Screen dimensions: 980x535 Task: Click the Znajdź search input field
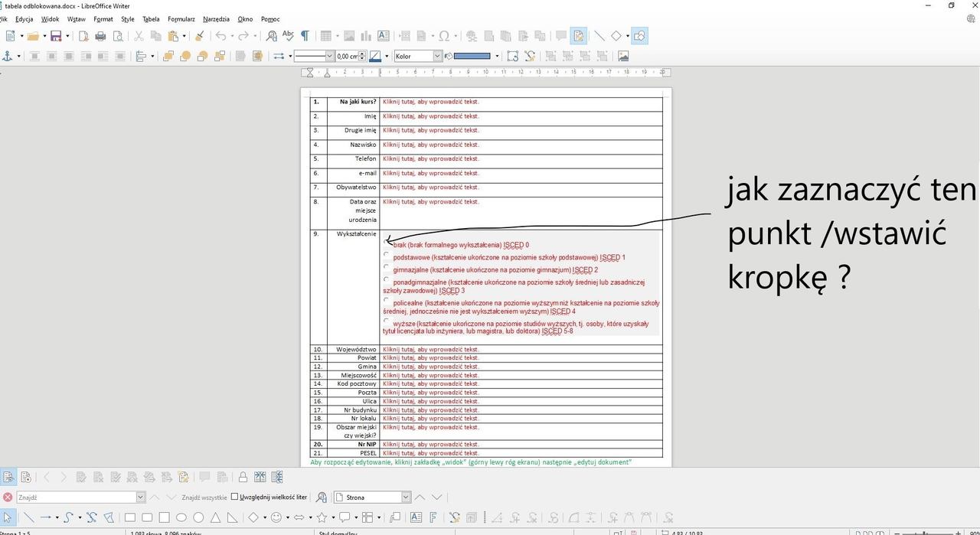[x=76, y=497]
